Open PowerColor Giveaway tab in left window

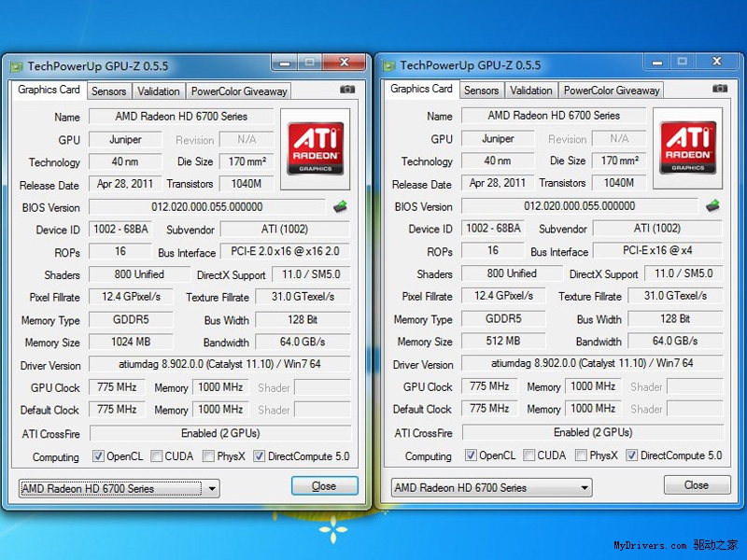(239, 91)
